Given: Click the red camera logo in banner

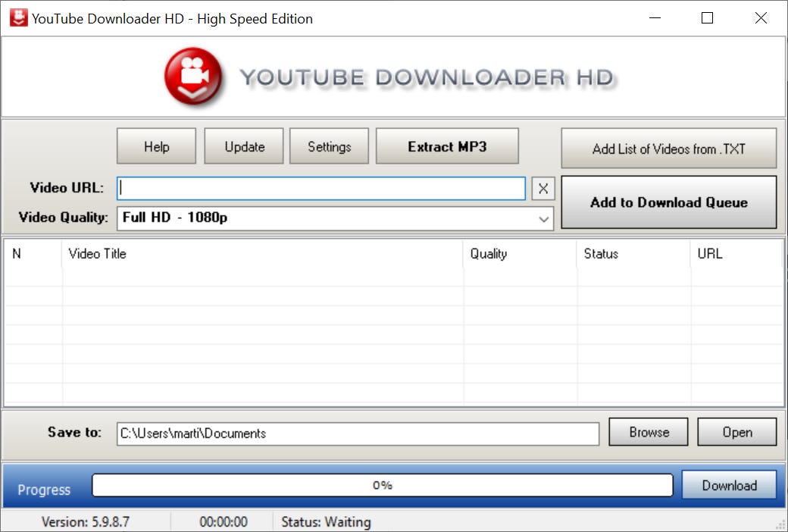Looking at the screenshot, I should click(x=193, y=77).
